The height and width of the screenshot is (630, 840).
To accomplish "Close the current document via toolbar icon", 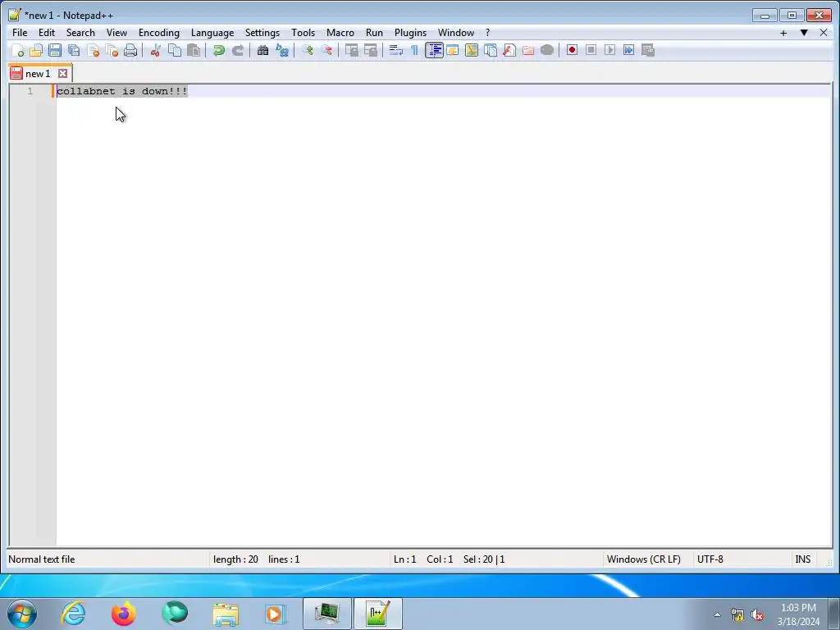I will [x=93, y=50].
